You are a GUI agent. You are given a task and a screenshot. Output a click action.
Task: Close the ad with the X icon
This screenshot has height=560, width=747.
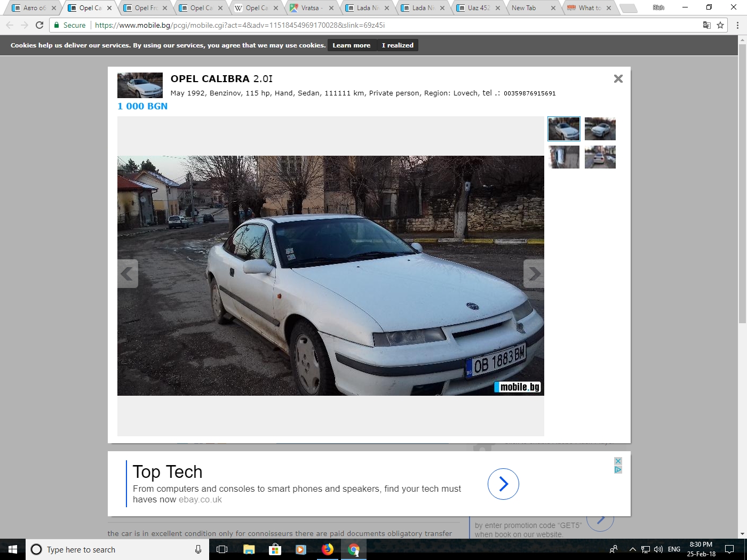coord(618,461)
